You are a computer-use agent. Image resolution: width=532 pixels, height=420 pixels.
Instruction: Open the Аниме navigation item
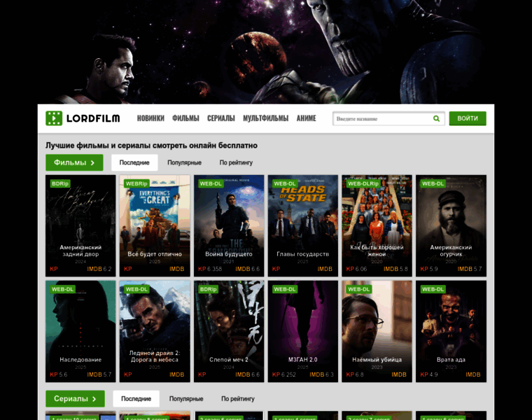coord(307,118)
